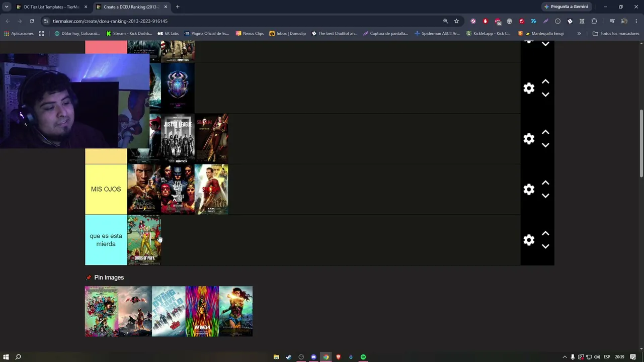
Task: Click the MIS OJOS tier label
Action: tap(106, 190)
